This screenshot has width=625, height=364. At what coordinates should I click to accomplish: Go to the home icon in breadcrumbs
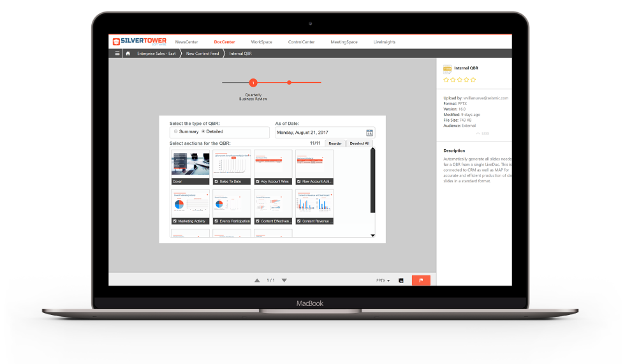pyautogui.click(x=128, y=54)
